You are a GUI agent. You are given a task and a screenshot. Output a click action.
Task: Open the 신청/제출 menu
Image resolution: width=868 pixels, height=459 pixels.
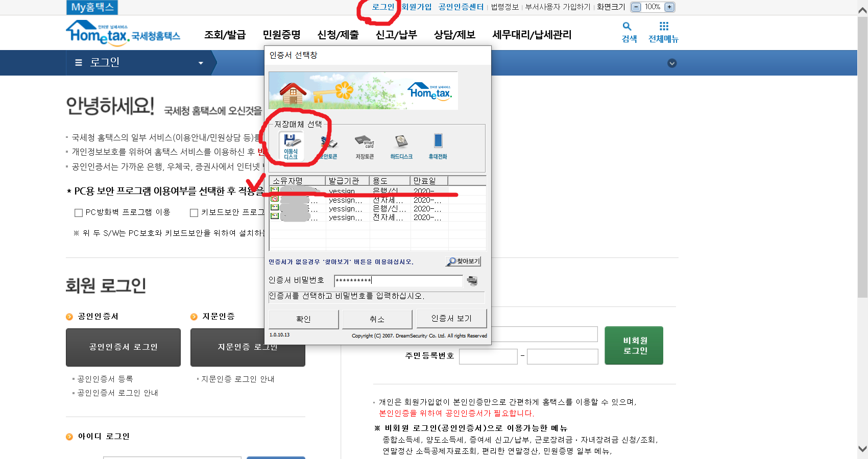pyautogui.click(x=338, y=35)
